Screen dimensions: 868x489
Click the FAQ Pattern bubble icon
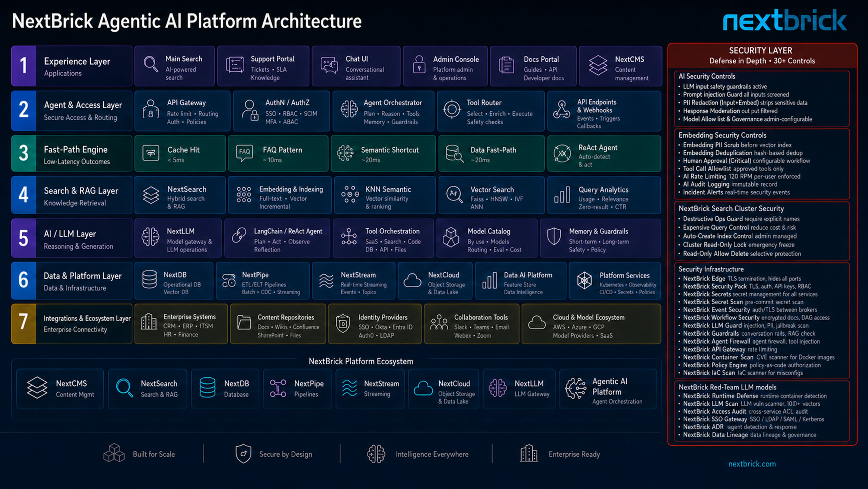coord(244,153)
